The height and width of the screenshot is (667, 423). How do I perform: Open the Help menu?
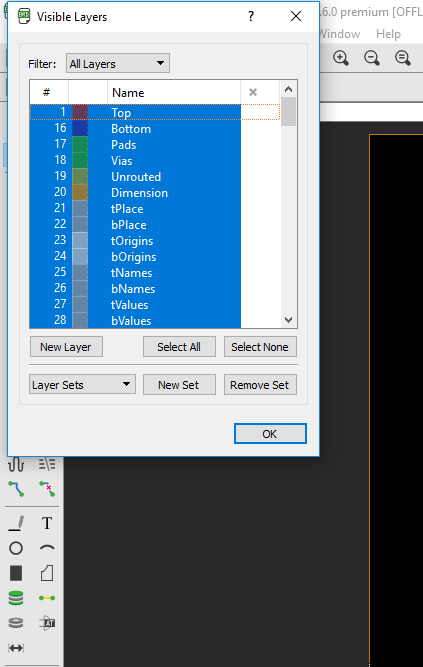click(388, 34)
